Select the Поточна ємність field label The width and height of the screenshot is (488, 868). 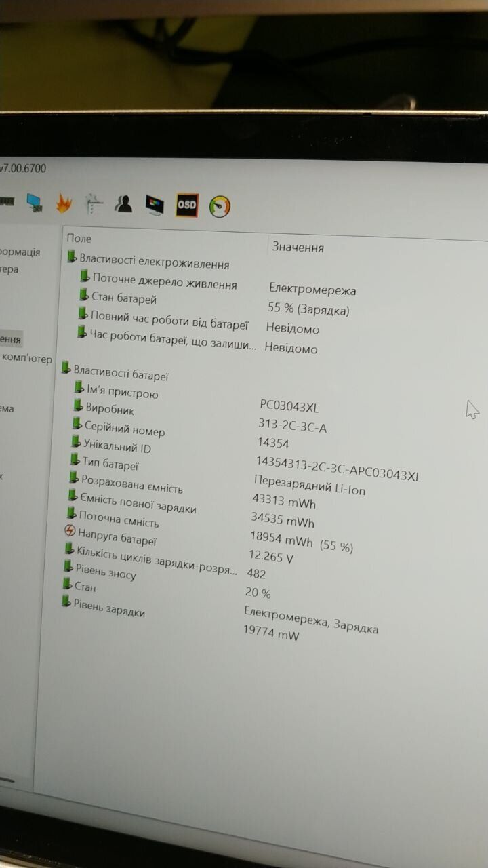tap(119, 518)
